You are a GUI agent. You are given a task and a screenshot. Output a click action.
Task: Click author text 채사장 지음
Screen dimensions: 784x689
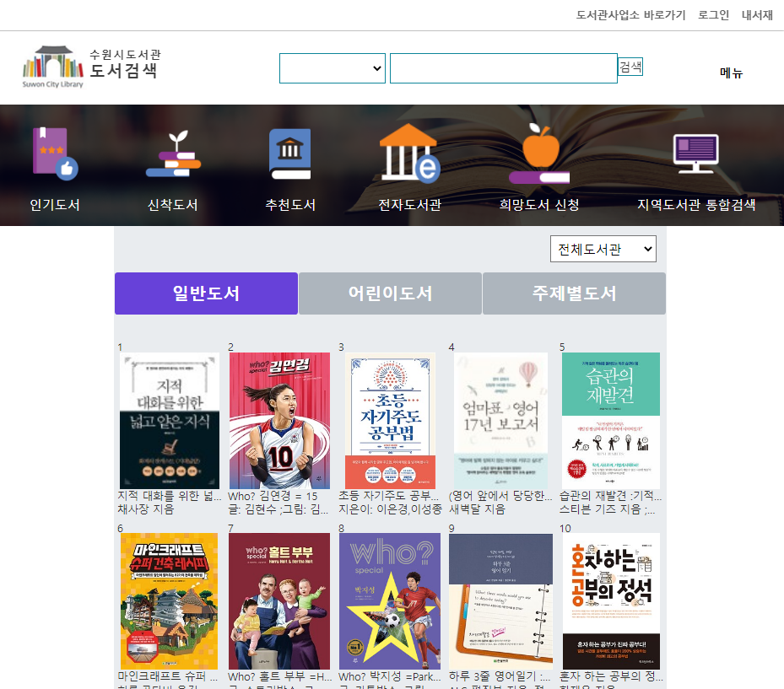[145, 509]
